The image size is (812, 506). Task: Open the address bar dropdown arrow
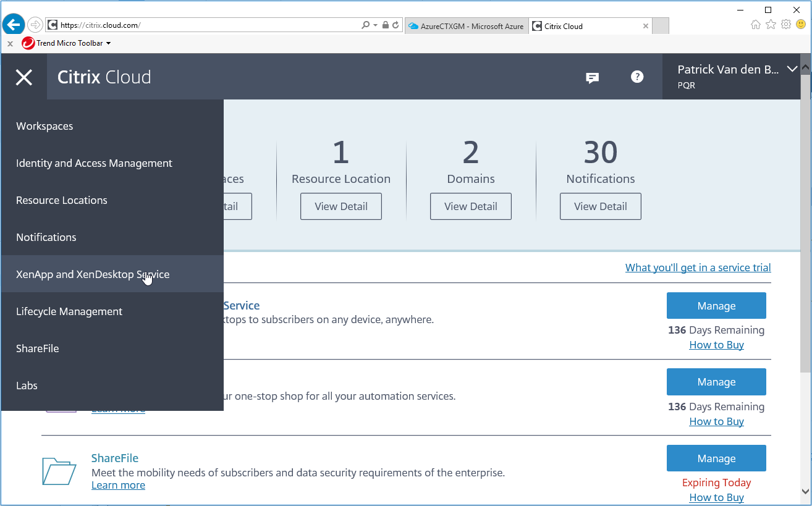(375, 25)
